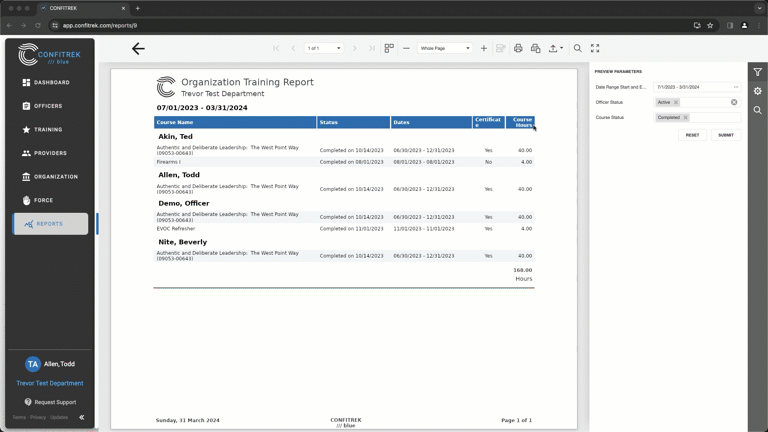The width and height of the screenshot is (768, 432).
Task: Zoom in with the plus icon
Action: (483, 48)
